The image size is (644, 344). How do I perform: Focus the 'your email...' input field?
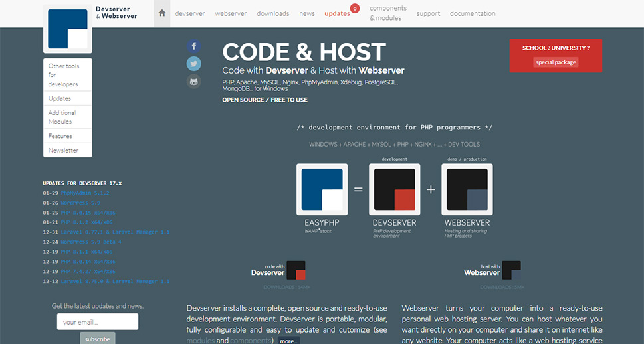[98, 322]
